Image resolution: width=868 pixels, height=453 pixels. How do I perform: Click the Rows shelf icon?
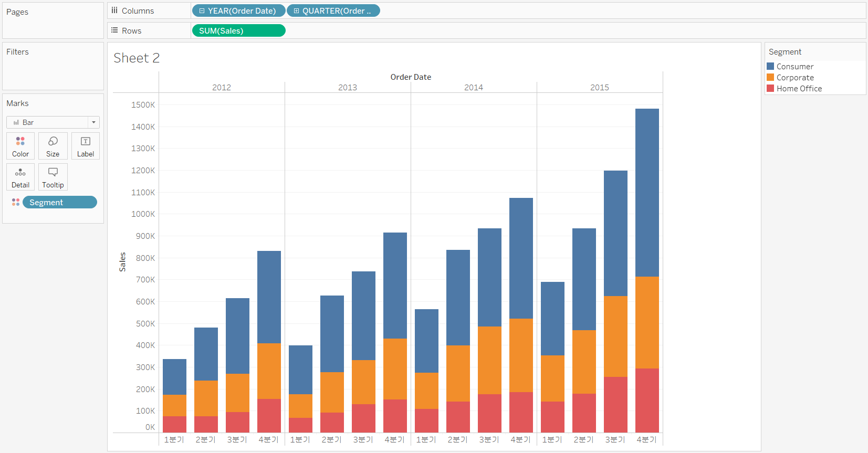114,30
